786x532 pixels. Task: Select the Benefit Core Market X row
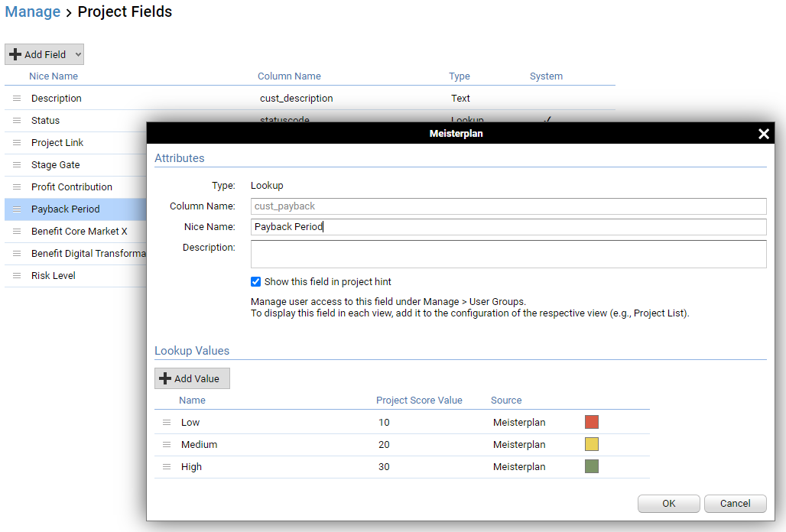pyautogui.click(x=75, y=231)
